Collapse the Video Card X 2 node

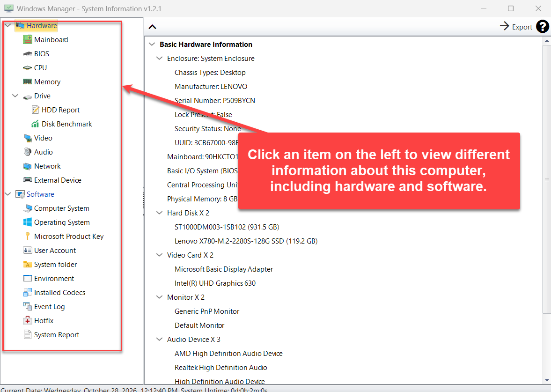point(159,255)
